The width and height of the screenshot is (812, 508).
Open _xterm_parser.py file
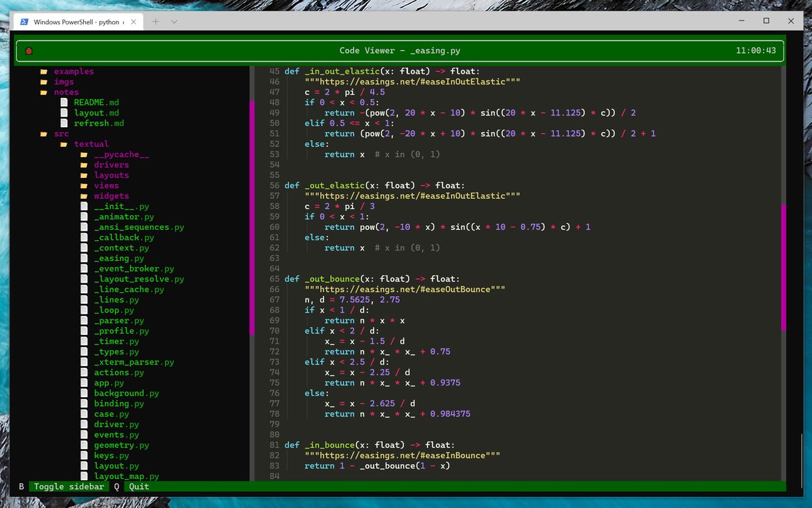tap(134, 362)
